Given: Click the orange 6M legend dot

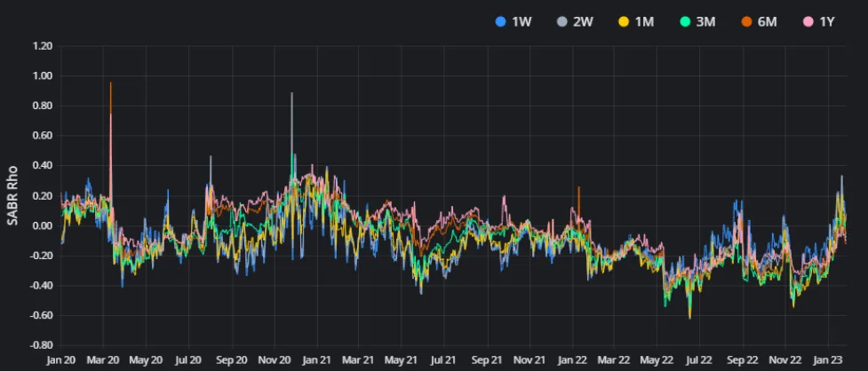Looking at the screenshot, I should point(747,22).
